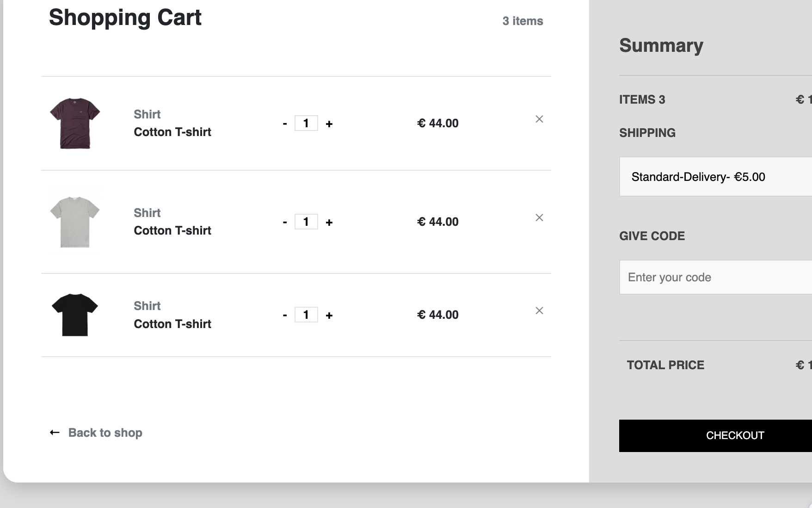The height and width of the screenshot is (508, 812).
Task: Click the black shirt's € 44.00 price
Action: (x=437, y=315)
